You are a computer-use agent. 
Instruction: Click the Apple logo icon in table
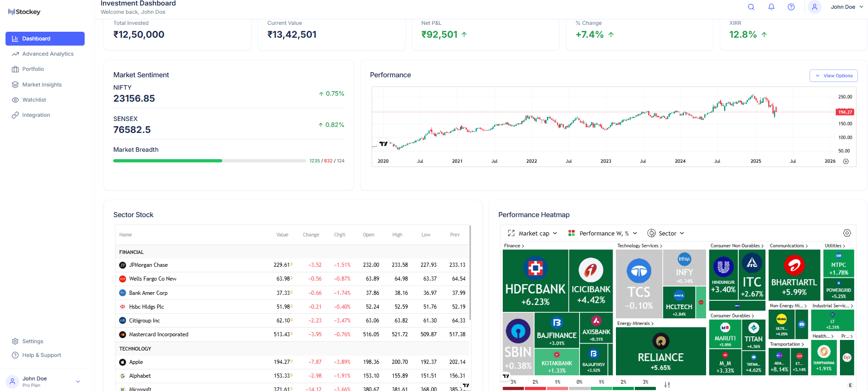(122, 362)
